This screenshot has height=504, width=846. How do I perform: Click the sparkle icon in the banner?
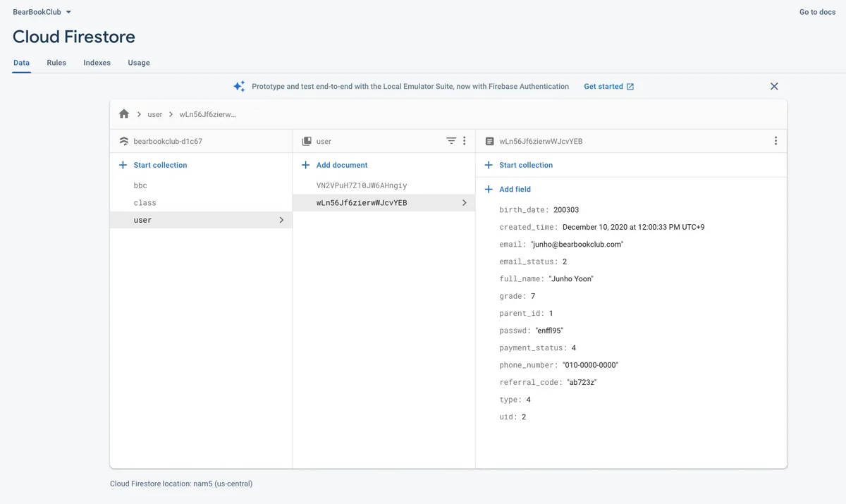click(239, 86)
